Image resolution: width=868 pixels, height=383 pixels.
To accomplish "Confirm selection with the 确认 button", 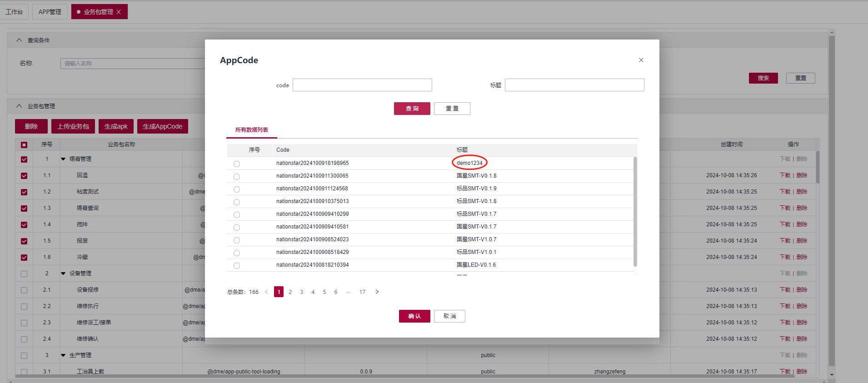I will [x=414, y=316].
